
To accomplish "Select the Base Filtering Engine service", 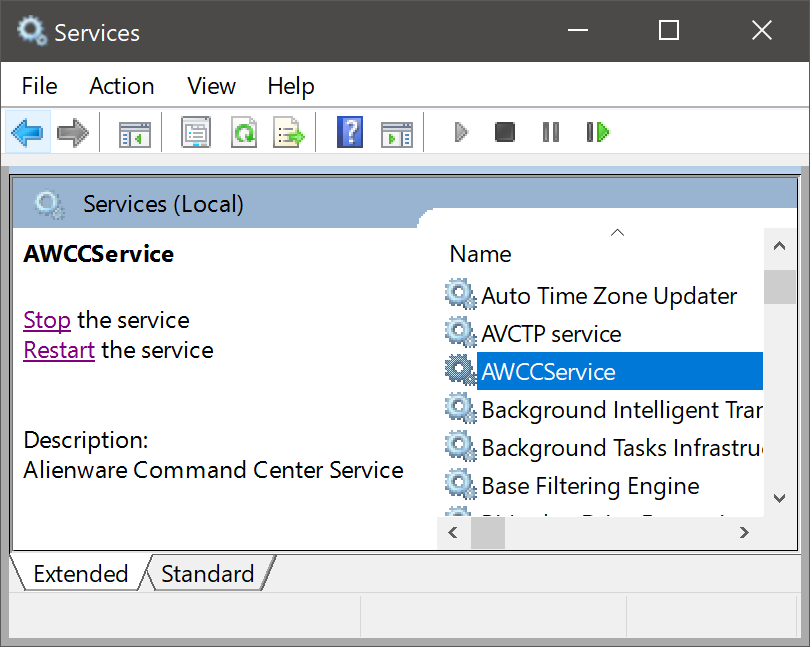I will 590,486.
